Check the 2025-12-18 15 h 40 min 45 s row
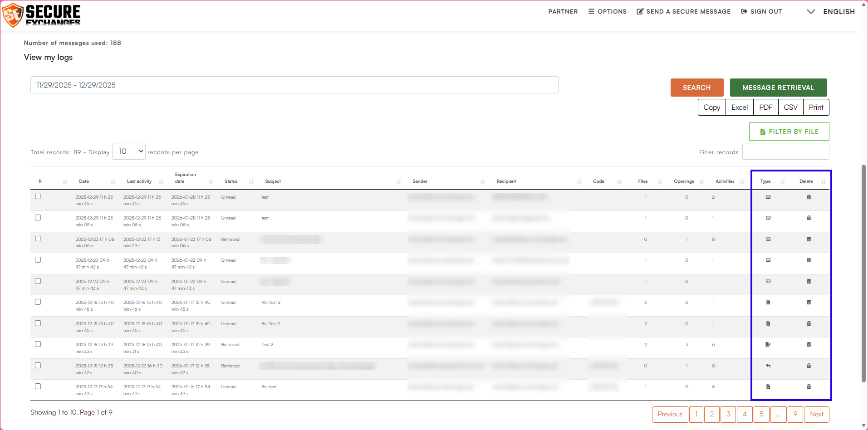The width and height of the screenshot is (868, 430). pos(38,323)
